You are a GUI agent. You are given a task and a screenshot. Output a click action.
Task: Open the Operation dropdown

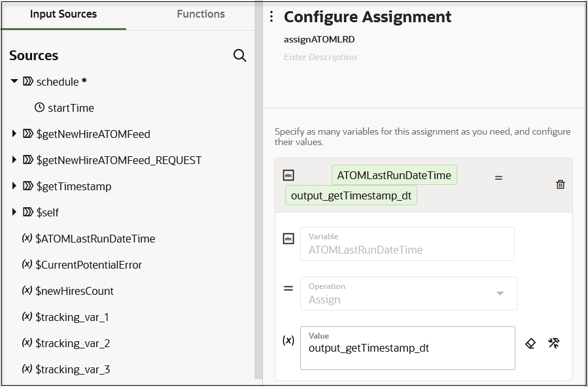(500, 294)
